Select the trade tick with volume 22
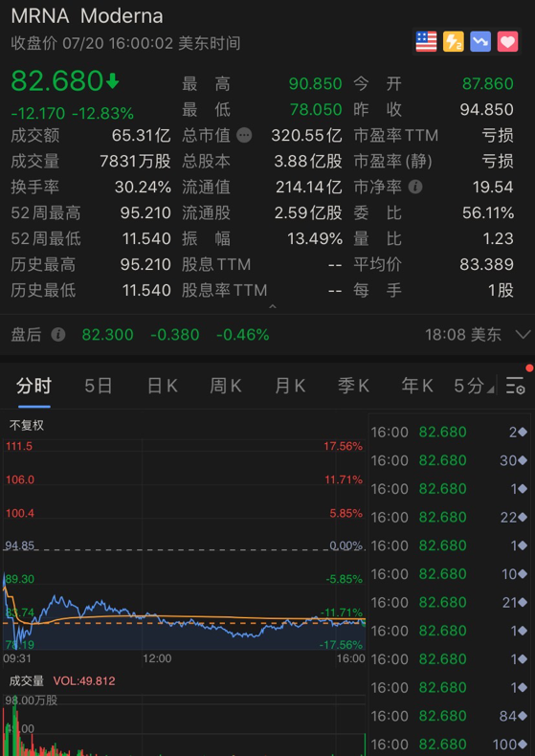The width and height of the screenshot is (535, 756). pyautogui.click(x=449, y=518)
